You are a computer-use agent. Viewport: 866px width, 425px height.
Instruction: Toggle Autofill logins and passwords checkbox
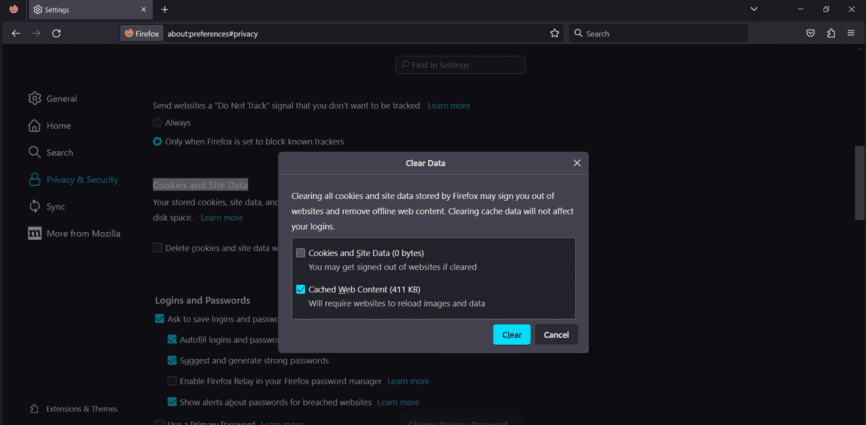tap(172, 339)
